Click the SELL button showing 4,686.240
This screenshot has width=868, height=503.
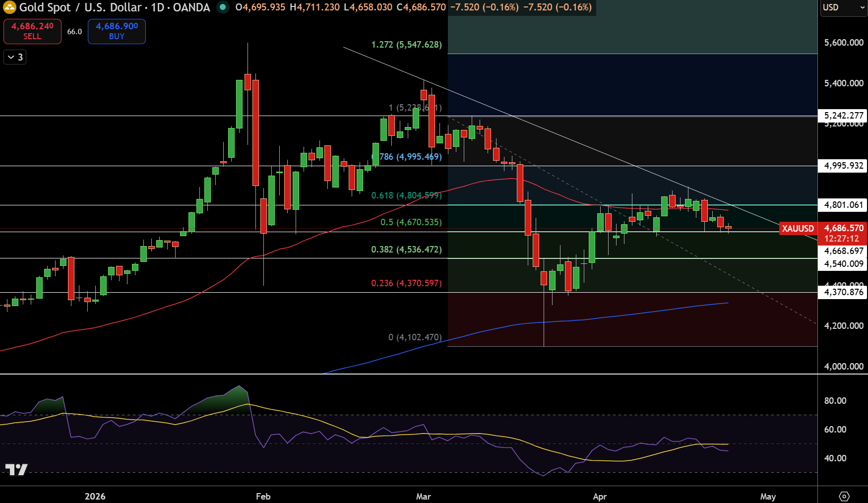(x=32, y=31)
